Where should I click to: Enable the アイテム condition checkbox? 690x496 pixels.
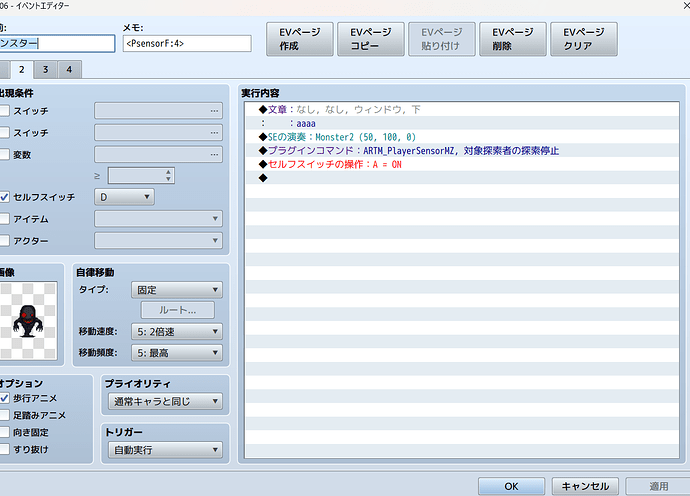click(4, 219)
